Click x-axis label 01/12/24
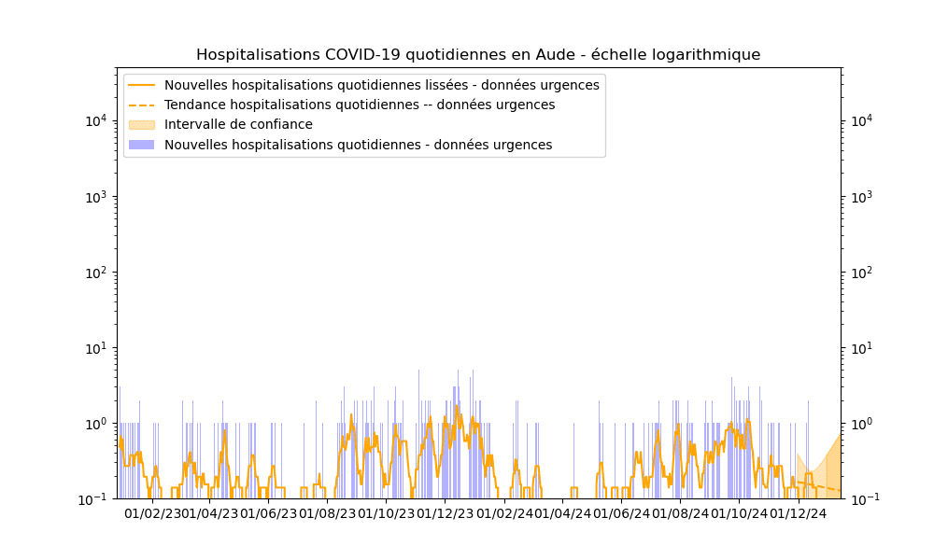This screenshot has height=560, width=934. [798, 513]
